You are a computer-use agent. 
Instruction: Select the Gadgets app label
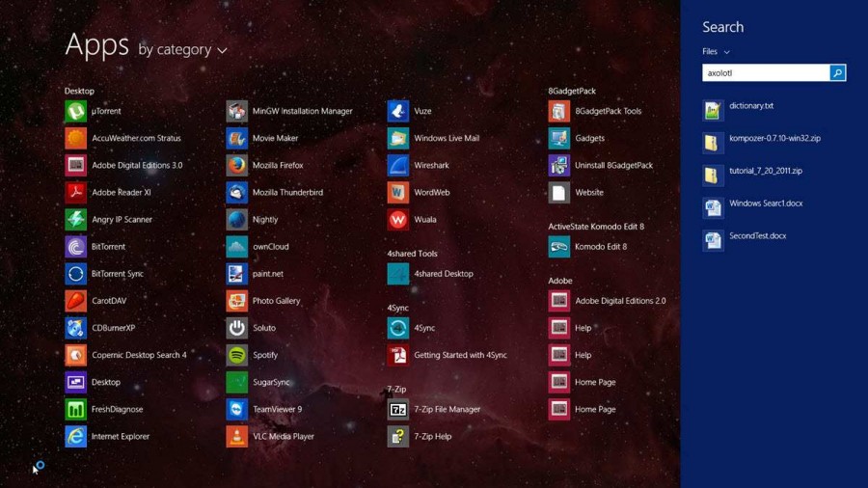589,138
